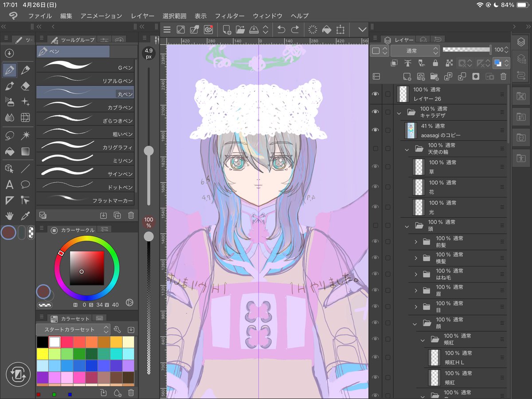Image resolution: width=532 pixels, height=399 pixels.
Task: Select the Lasso selection tool
Action: (9, 135)
